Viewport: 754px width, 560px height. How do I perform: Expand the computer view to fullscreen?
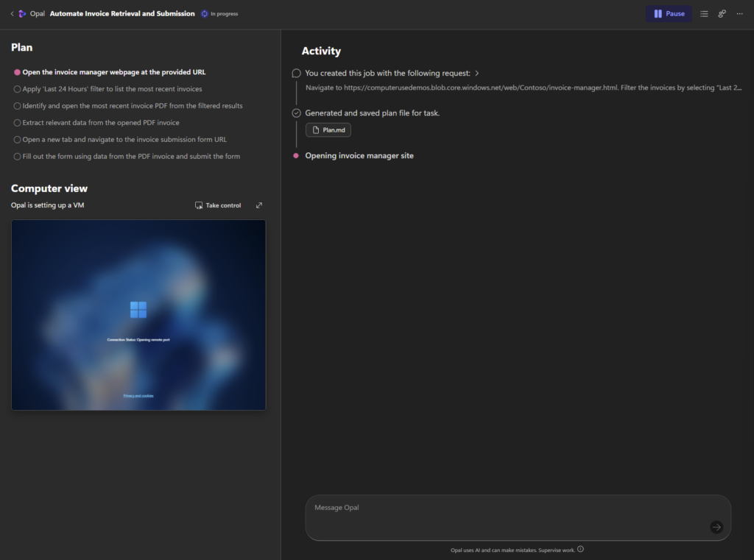[x=259, y=205]
